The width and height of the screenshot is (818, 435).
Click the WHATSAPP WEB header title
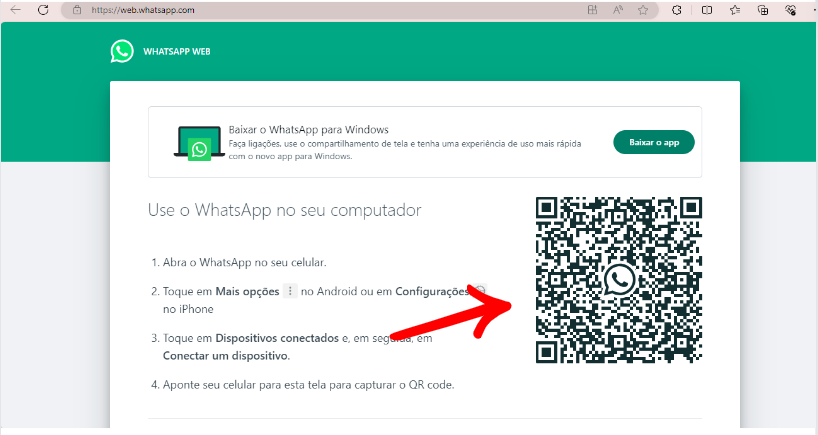click(177, 52)
